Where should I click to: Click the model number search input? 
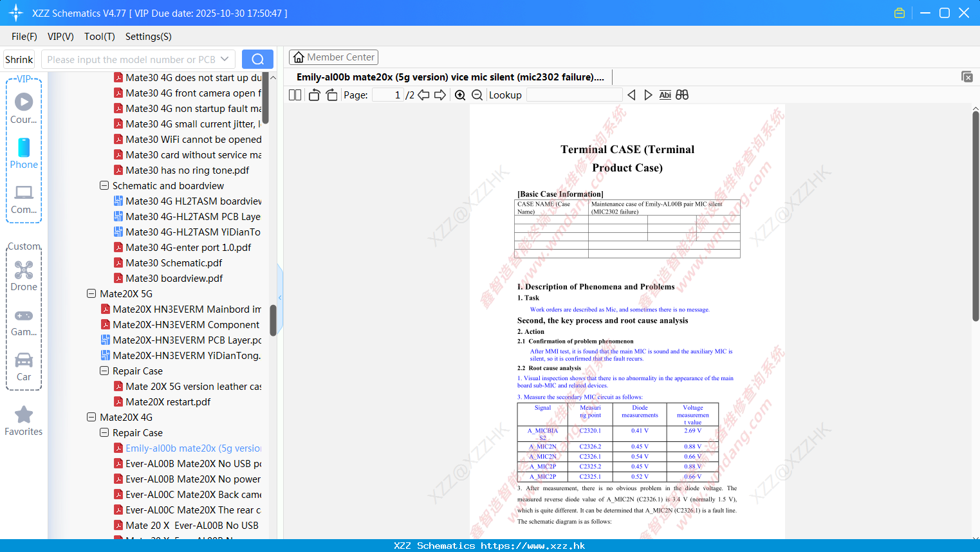click(x=132, y=59)
